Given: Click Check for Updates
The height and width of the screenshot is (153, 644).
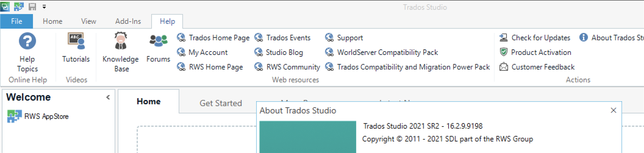Looking at the screenshot, I should click(535, 38).
